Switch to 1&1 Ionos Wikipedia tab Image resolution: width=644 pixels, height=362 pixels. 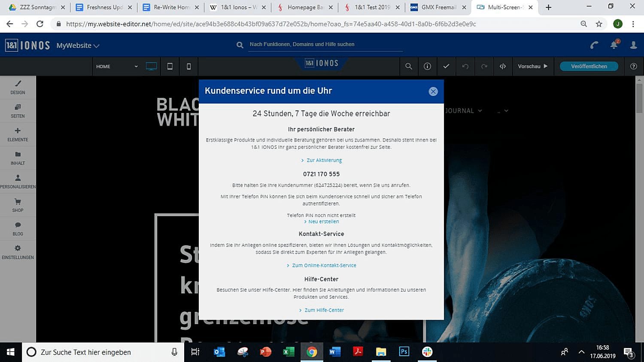(238, 7)
